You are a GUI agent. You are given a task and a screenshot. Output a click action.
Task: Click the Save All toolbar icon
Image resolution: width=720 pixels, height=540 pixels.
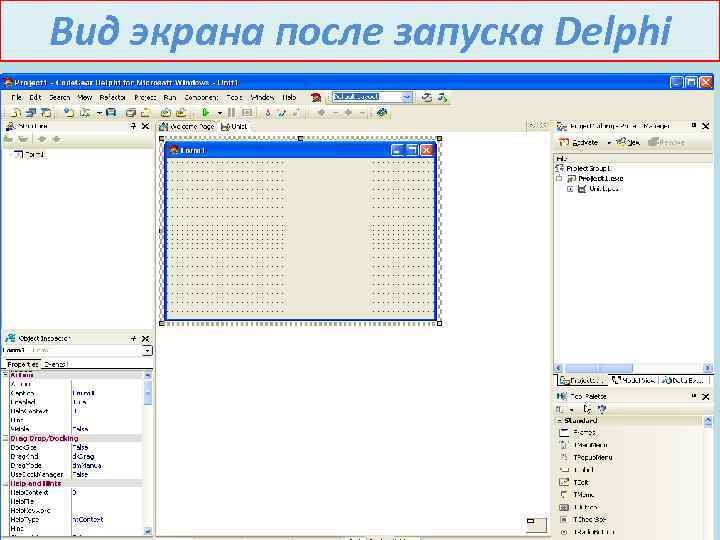coord(130,112)
